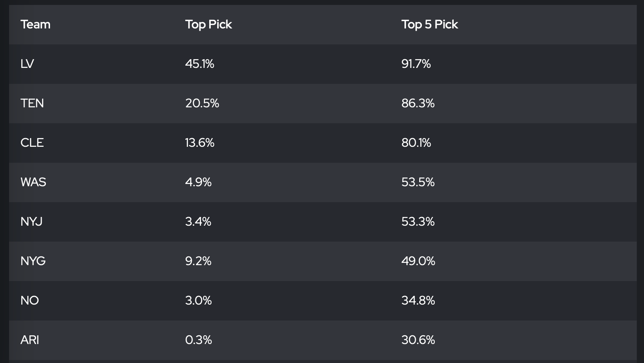Click the ARI team name
Viewport: 644px width, 363px height.
click(x=30, y=340)
